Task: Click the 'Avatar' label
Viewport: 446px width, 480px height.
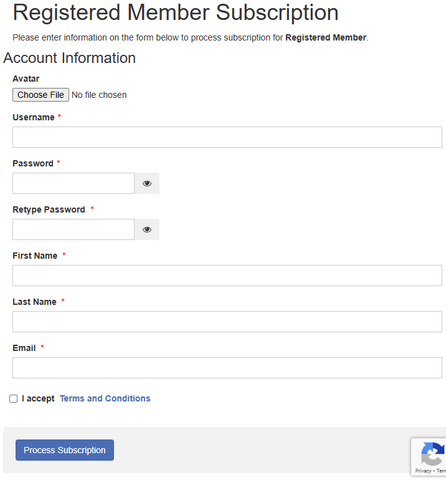Action: tap(26, 79)
